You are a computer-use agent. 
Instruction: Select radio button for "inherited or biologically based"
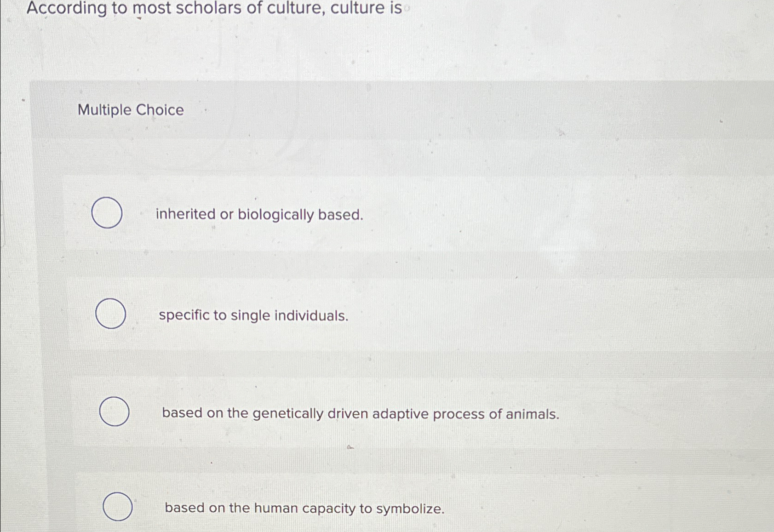point(107,213)
